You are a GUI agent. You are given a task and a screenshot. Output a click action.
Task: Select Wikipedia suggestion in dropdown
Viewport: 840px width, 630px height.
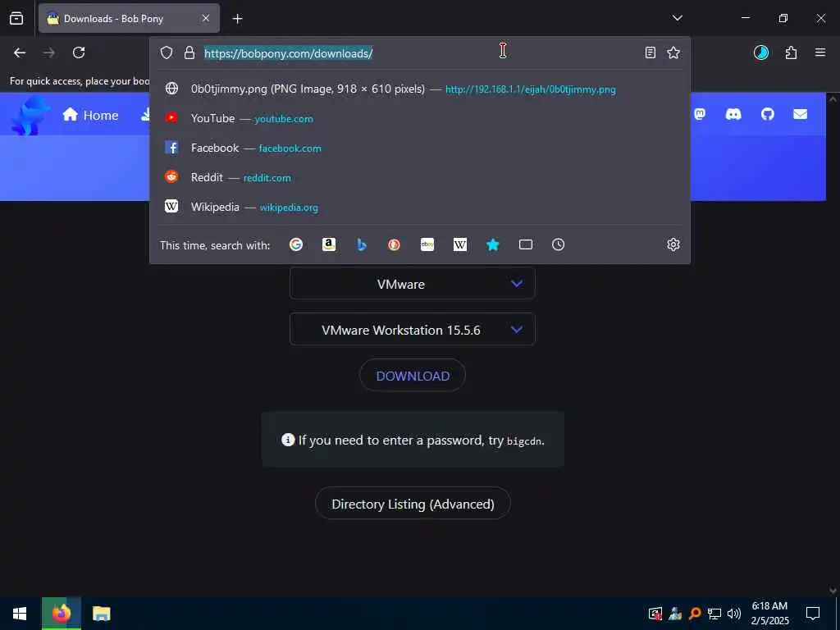pyautogui.click(x=420, y=207)
